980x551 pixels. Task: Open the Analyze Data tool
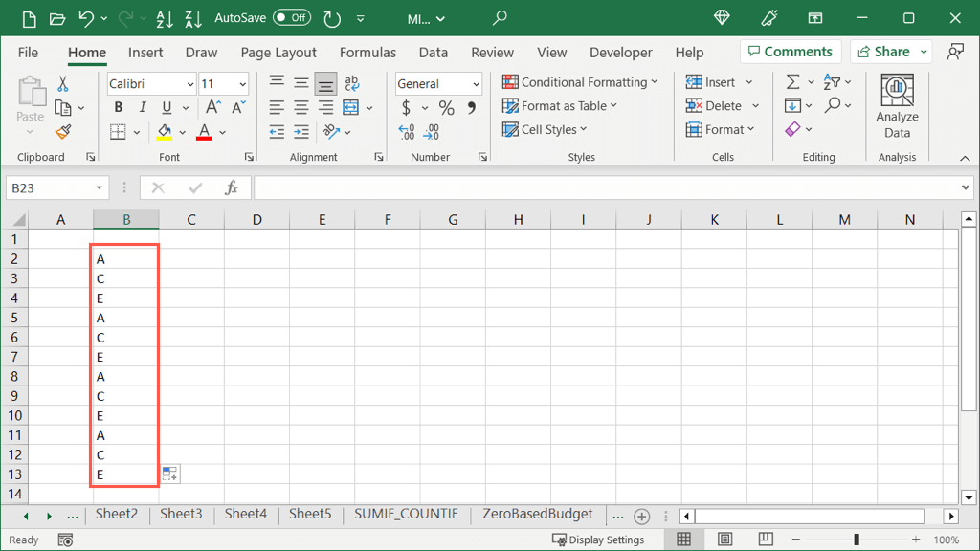pos(897,107)
